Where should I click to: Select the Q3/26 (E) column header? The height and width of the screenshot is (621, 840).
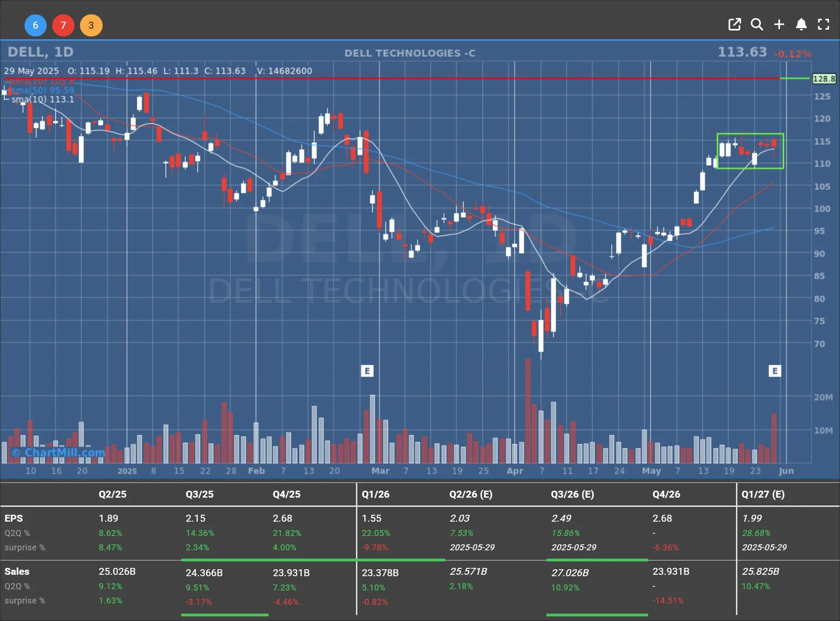572,494
